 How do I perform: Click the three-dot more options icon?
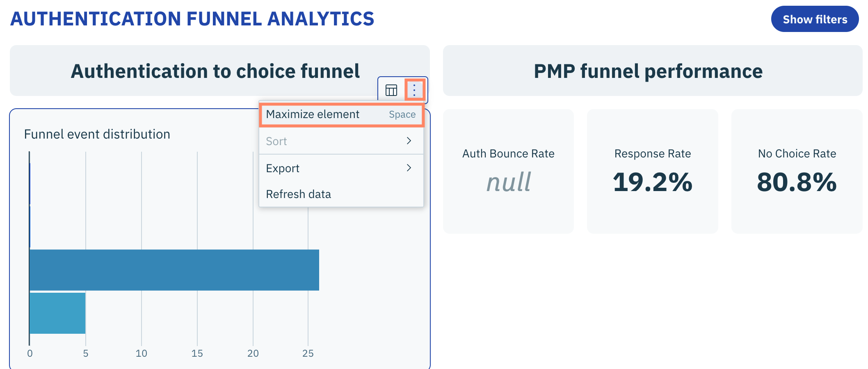414,90
